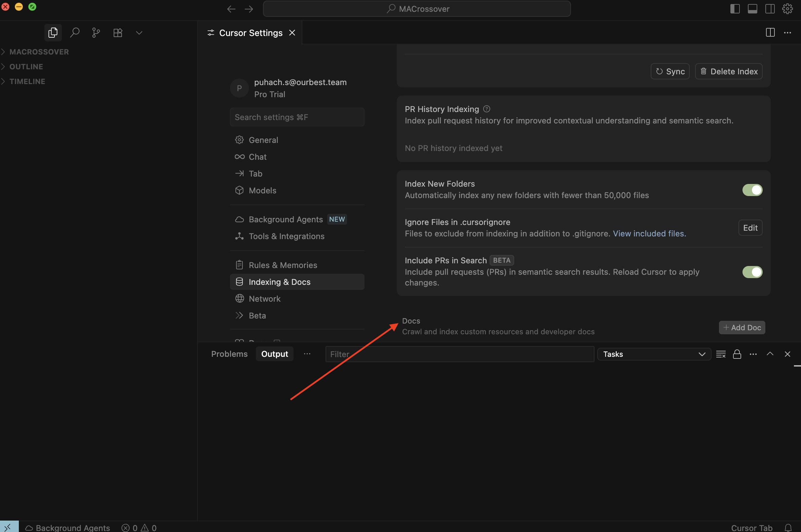Open the Tasks output channel dropdown
801x532 pixels.
click(x=654, y=354)
